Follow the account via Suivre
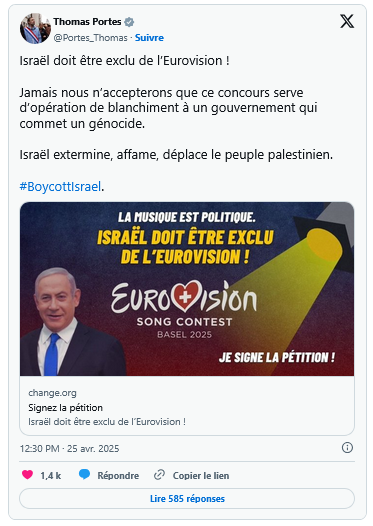This screenshot has width=373, height=526. [149, 38]
